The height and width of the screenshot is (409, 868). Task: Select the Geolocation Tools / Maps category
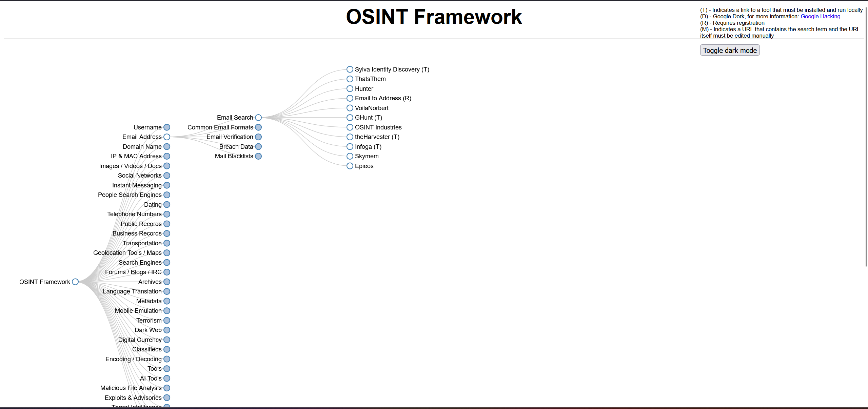[x=127, y=253]
